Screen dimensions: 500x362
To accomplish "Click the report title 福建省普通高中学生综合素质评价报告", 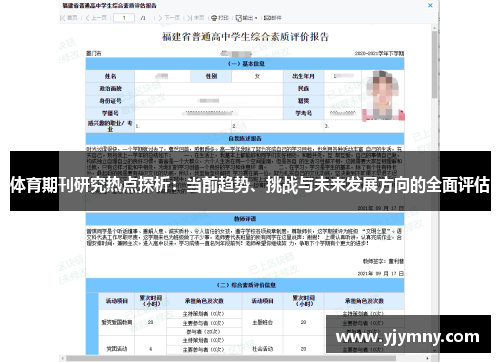I will (245, 36).
